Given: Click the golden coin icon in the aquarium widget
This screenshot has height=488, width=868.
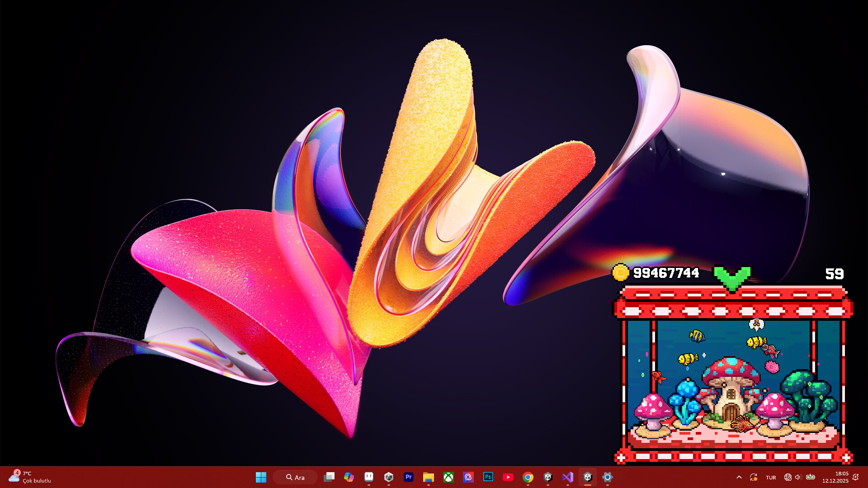Looking at the screenshot, I should (x=621, y=272).
